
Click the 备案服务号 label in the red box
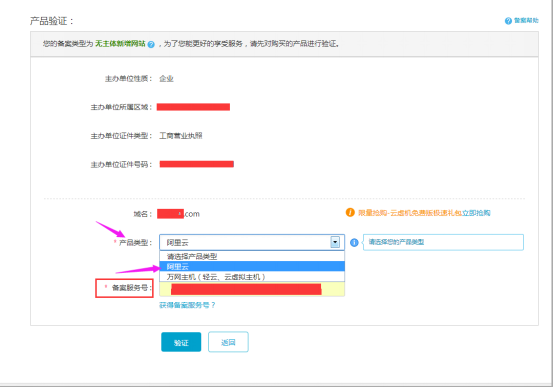pos(130,288)
